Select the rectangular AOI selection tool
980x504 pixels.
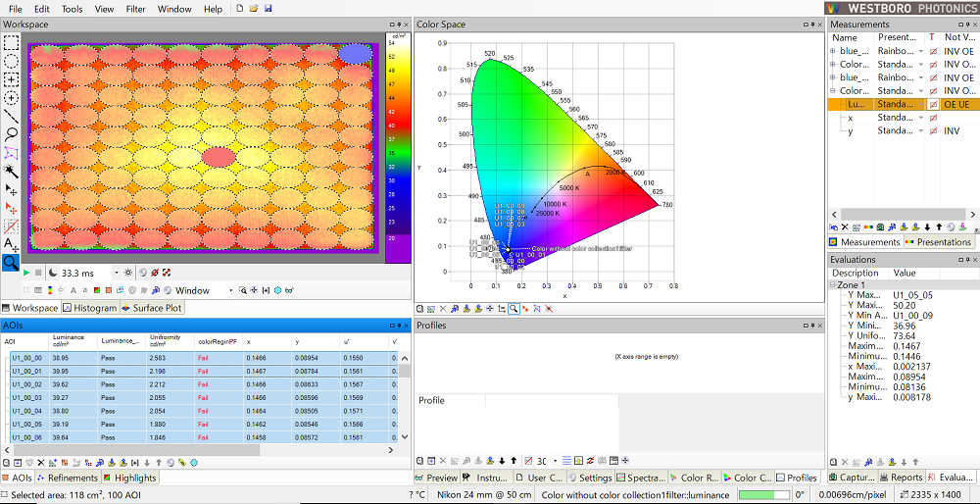(11, 43)
